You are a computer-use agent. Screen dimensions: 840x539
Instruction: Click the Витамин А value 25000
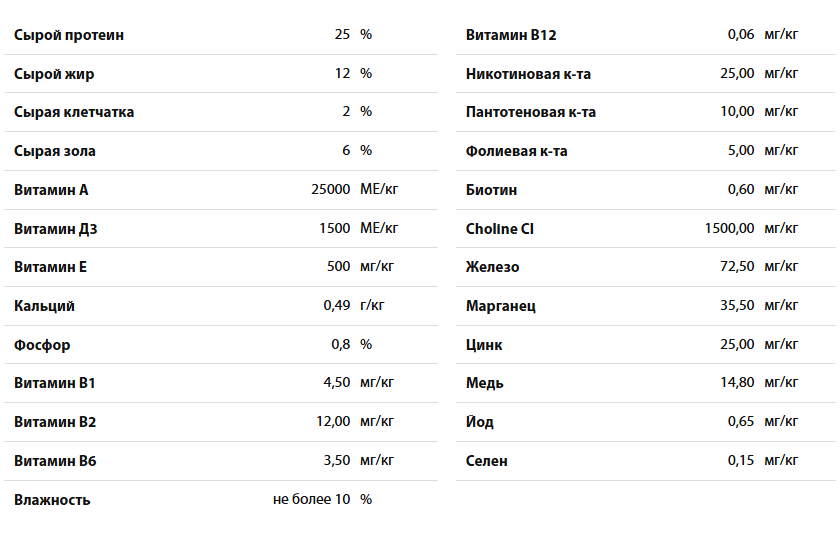pos(331,189)
